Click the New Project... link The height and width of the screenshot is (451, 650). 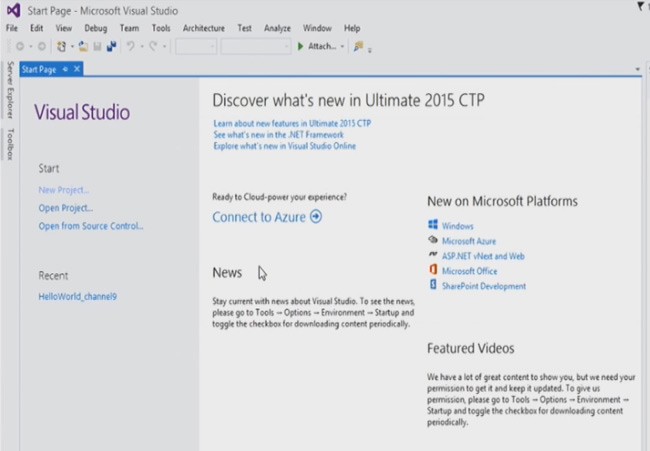point(64,190)
